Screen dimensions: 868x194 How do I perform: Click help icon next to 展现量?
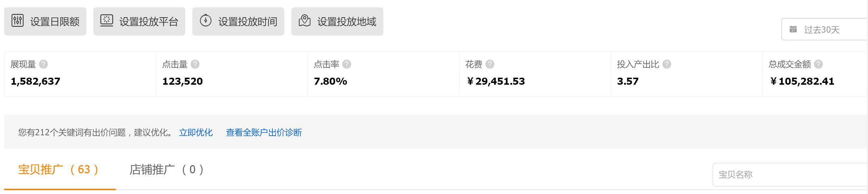point(44,64)
